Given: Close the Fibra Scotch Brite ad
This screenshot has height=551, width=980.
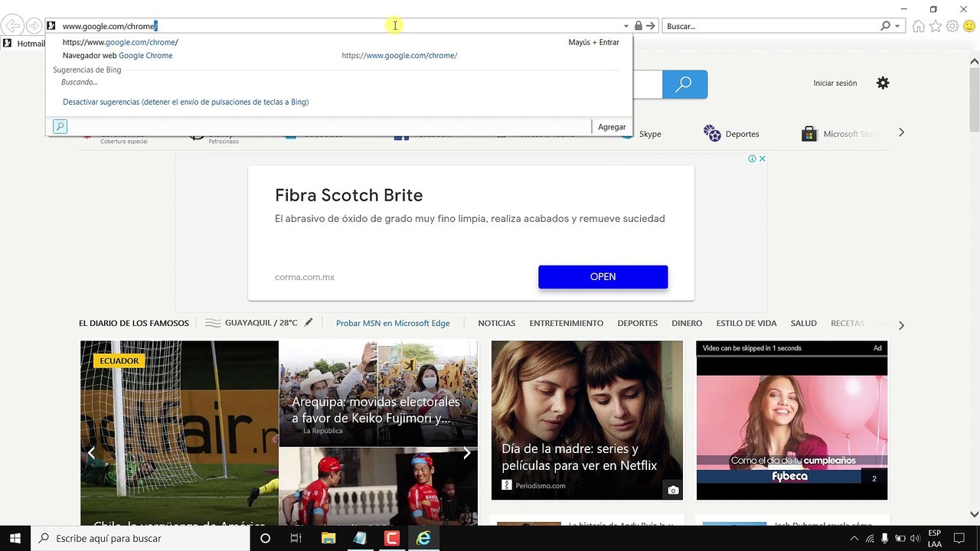Looking at the screenshot, I should pos(762,158).
